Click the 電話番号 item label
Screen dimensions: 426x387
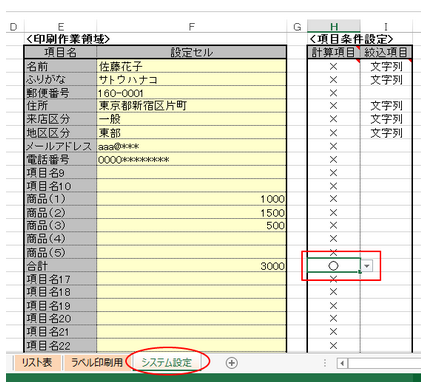(x=61, y=159)
